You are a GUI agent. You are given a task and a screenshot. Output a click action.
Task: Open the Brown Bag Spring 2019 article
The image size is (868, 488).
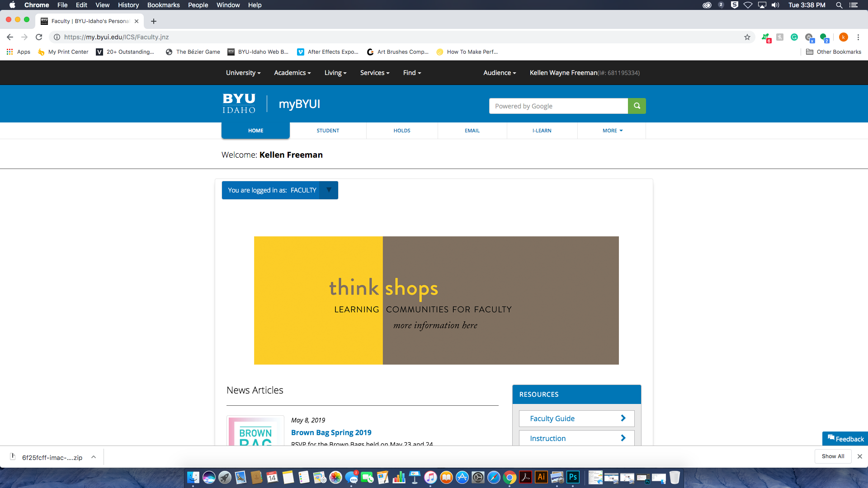click(x=331, y=432)
